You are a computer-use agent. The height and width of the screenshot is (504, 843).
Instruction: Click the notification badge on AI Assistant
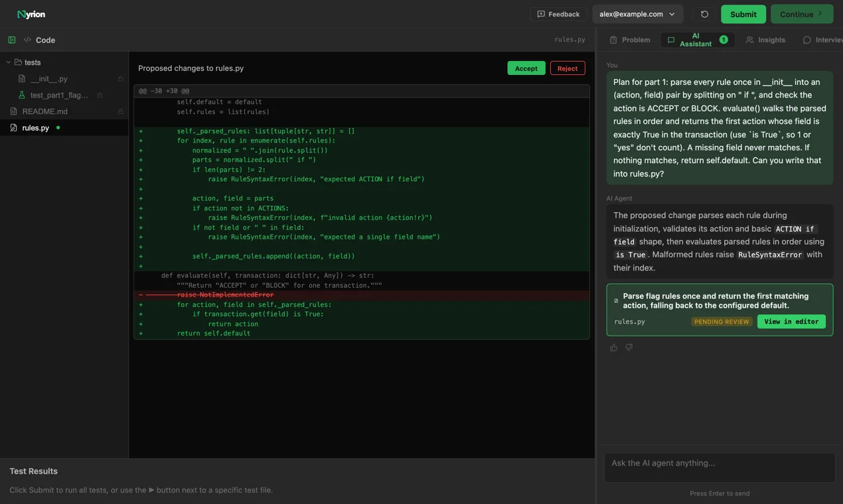tap(724, 40)
